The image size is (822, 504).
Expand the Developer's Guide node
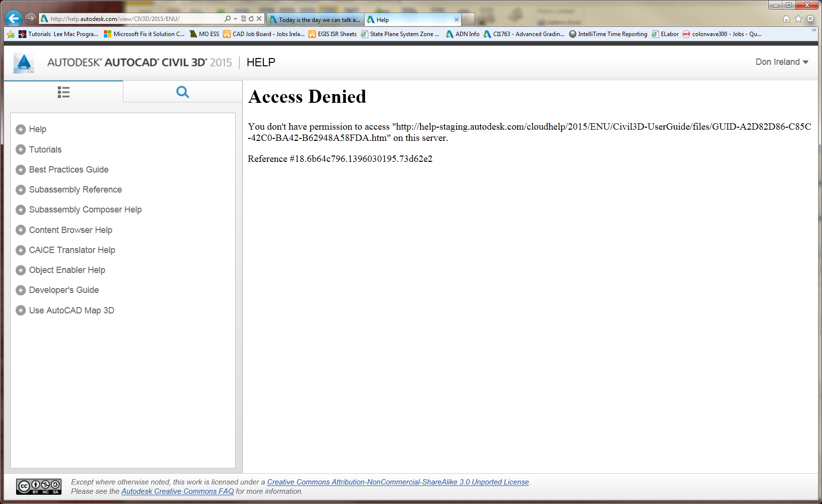(x=20, y=290)
